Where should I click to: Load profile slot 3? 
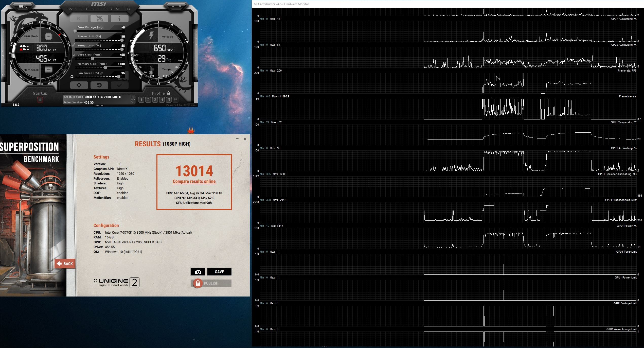155,100
